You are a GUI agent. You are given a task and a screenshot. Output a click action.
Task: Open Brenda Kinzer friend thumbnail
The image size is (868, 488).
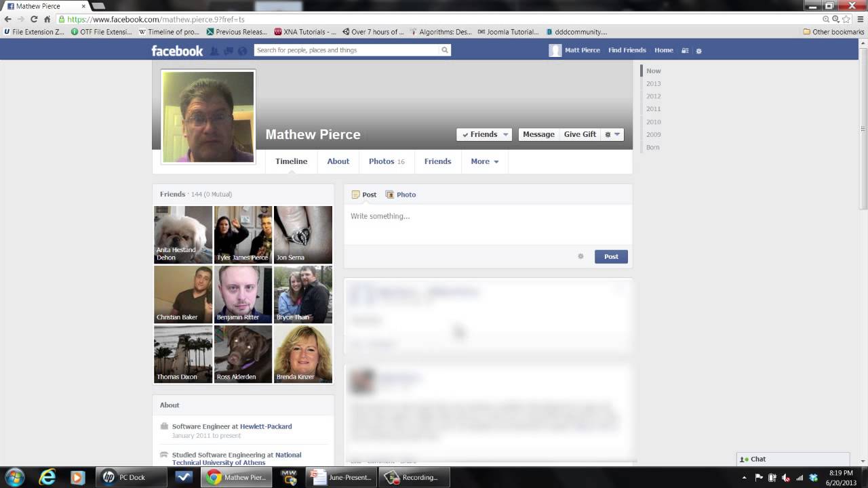[x=303, y=354]
